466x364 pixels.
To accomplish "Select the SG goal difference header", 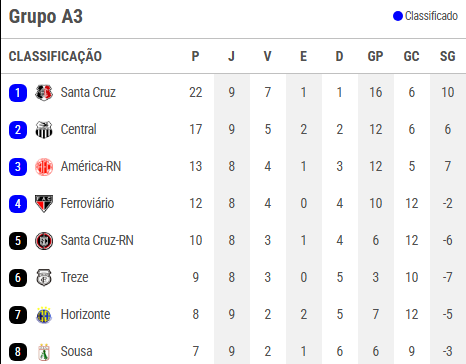I will [x=447, y=56].
